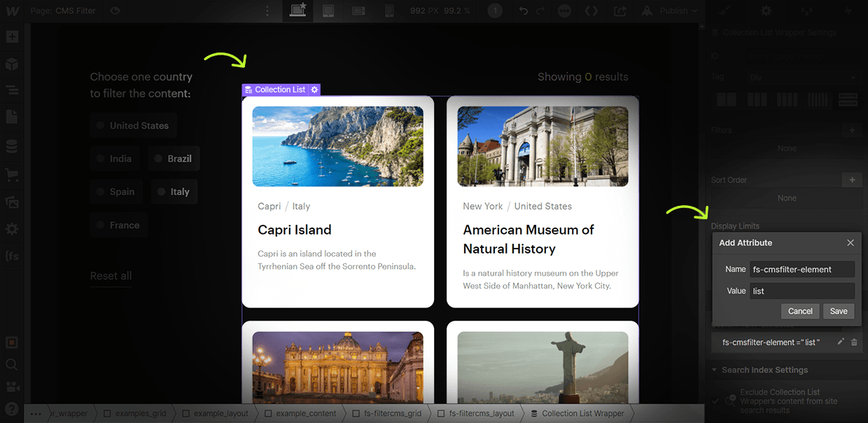Click the Capri Island photo

tap(338, 146)
